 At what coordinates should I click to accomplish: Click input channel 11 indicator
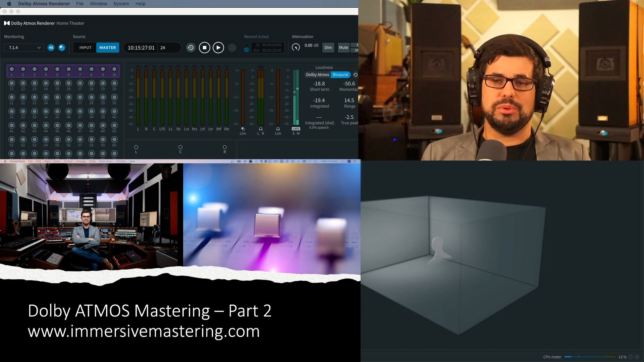tap(12, 83)
